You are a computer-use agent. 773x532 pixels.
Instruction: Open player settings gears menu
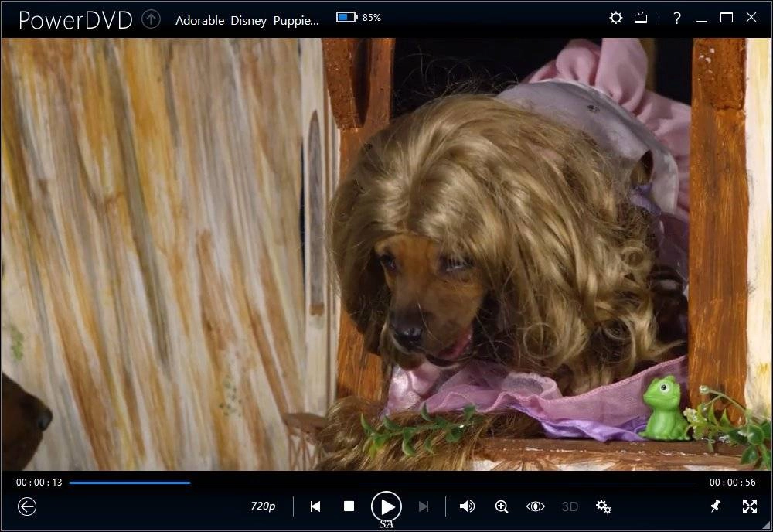[x=604, y=506]
